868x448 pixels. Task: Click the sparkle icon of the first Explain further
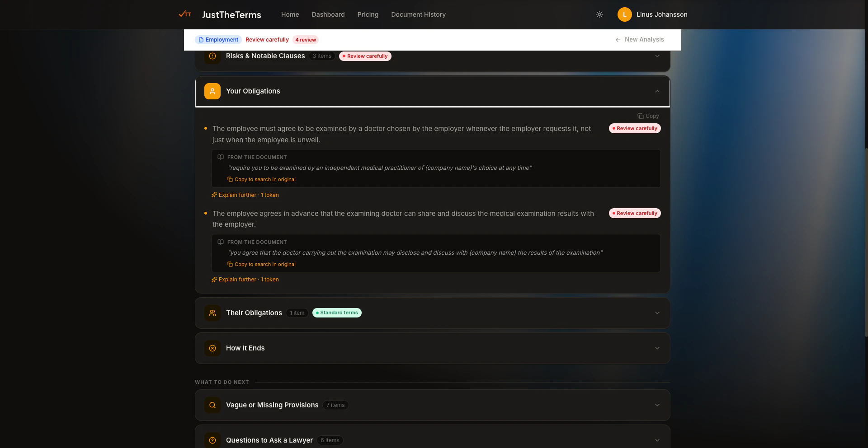(214, 195)
